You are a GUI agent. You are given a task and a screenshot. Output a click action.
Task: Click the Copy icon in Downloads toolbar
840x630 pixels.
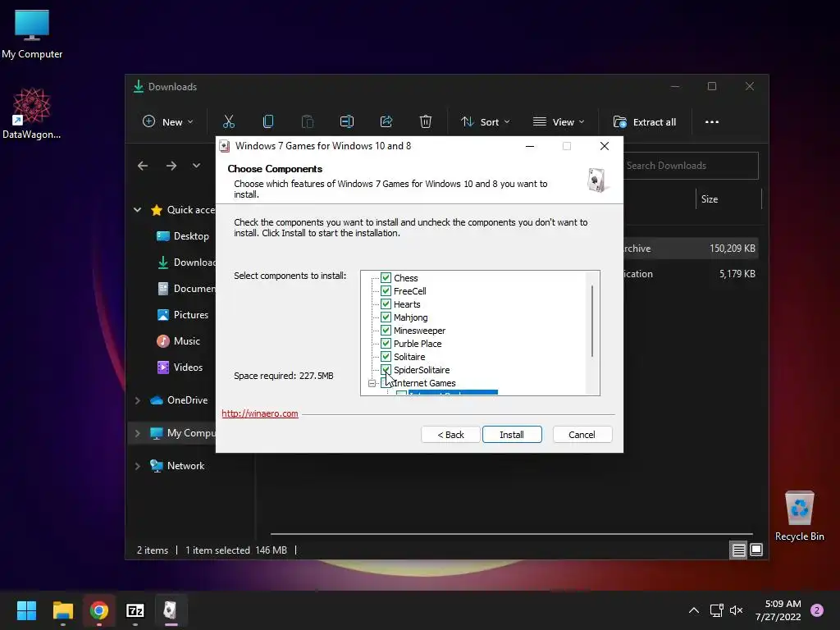268,121
